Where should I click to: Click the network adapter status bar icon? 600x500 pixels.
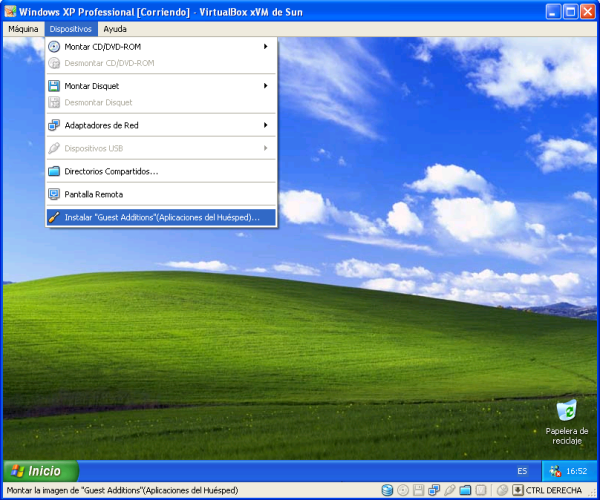click(x=434, y=490)
